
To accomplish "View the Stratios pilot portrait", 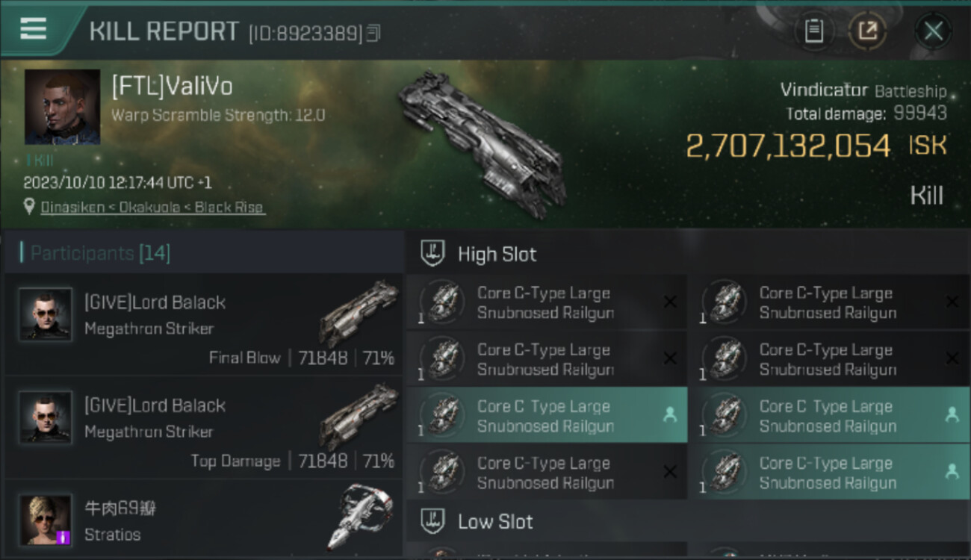I will [x=46, y=520].
